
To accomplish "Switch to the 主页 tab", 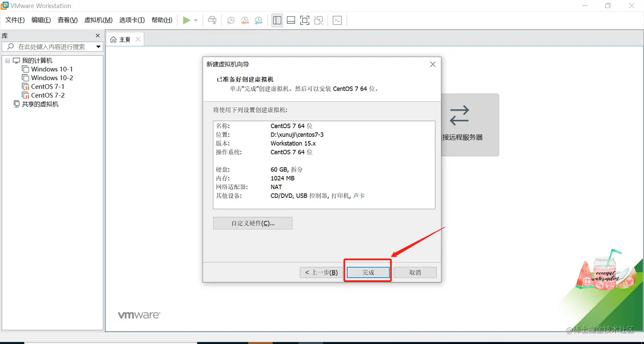I will point(125,40).
